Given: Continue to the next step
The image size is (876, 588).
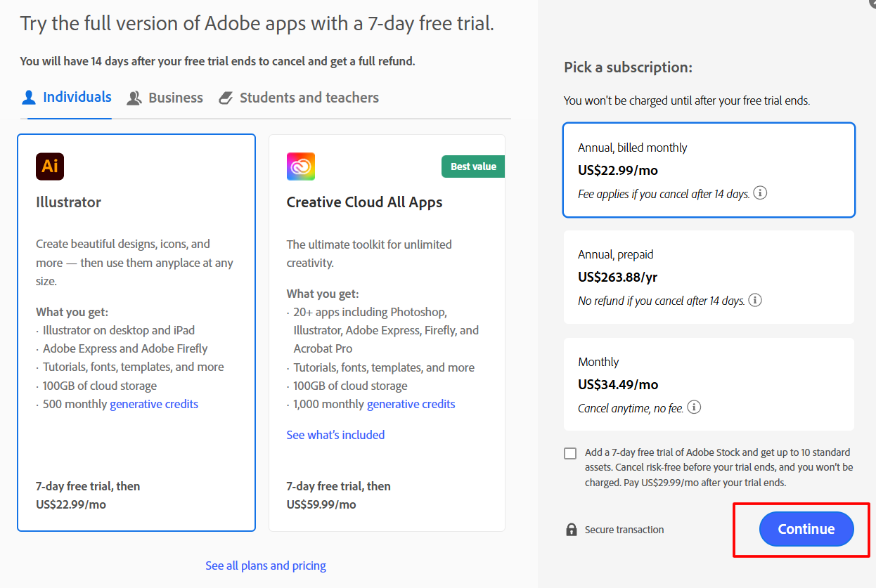Looking at the screenshot, I should (x=806, y=529).
